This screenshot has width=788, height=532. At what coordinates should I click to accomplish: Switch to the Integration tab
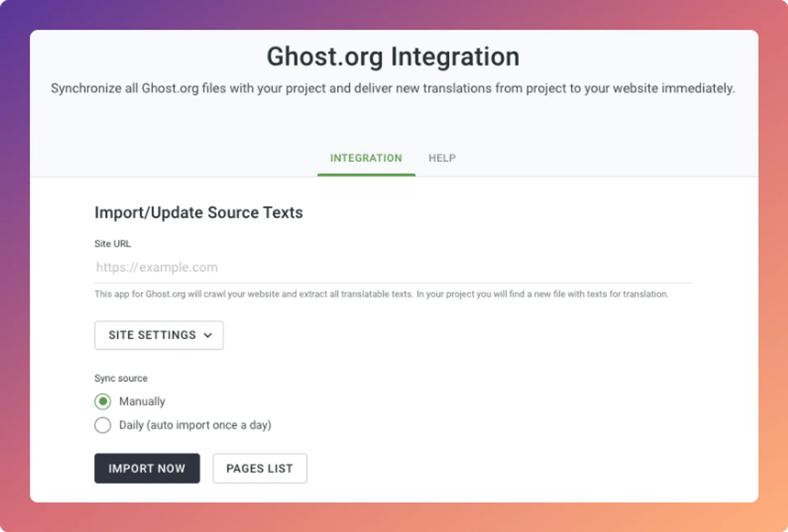[366, 158]
